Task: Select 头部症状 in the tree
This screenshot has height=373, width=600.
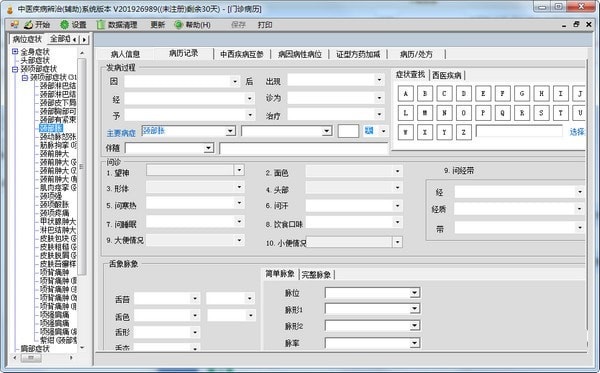Action: pos(35,60)
